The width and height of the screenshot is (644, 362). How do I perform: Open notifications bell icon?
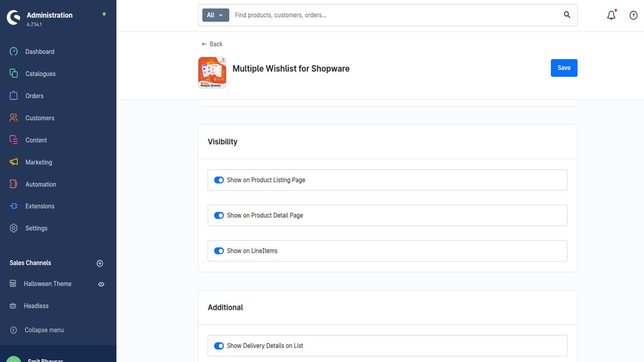point(611,15)
